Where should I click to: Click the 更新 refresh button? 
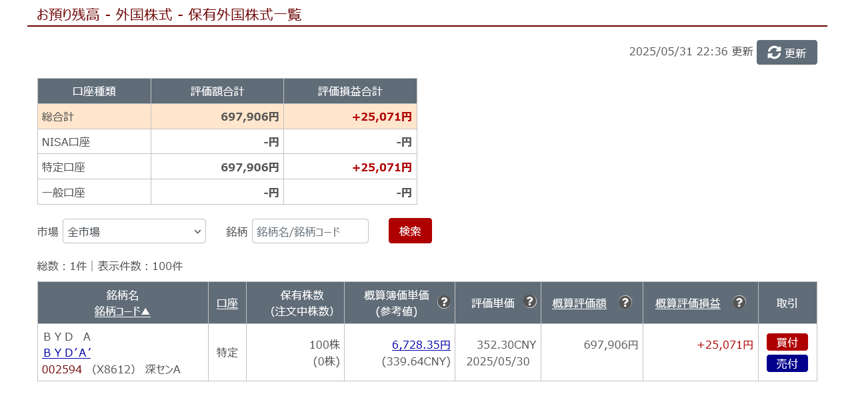coord(787,53)
